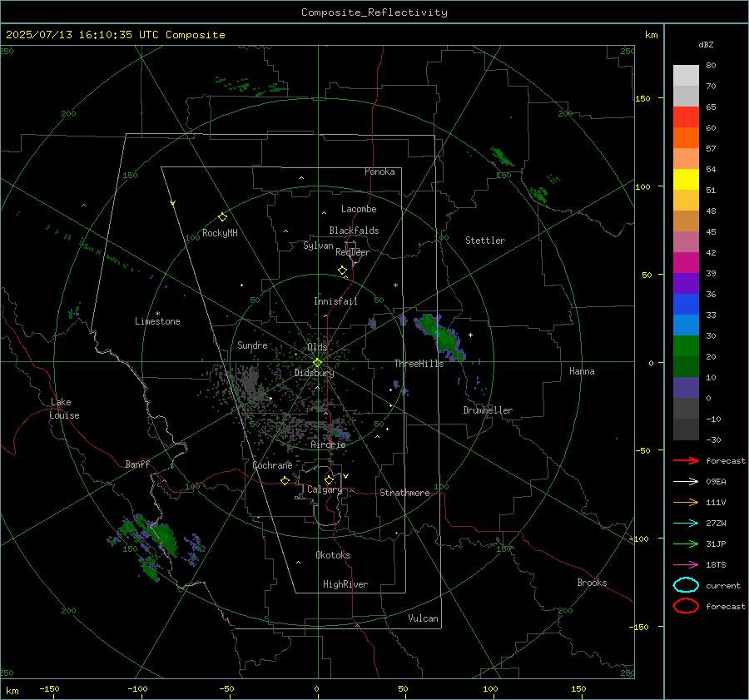
Task: Click the cyan current ellipse legend icon
Action: click(x=686, y=585)
